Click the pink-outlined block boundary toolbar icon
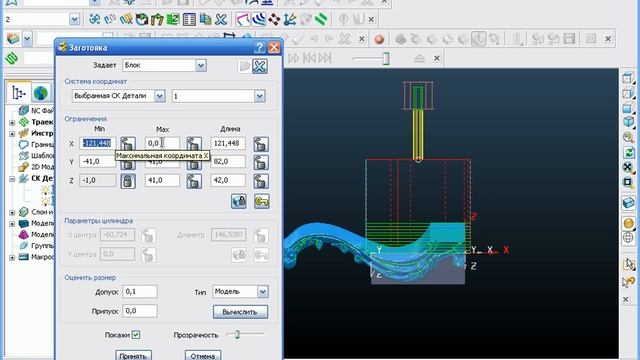640x360 pixels. coord(243,19)
